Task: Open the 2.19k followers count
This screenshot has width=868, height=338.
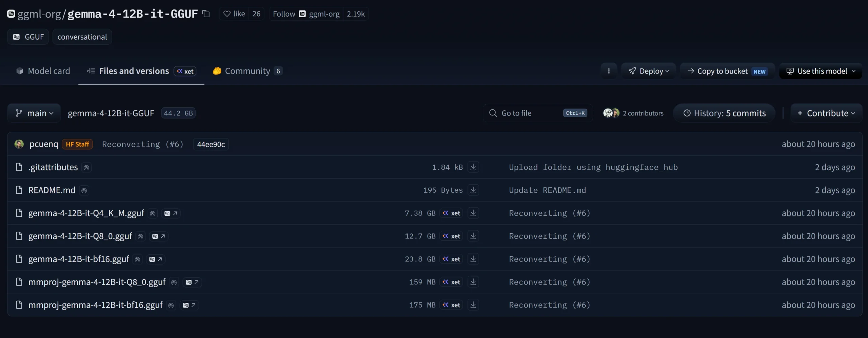Action: point(356,14)
